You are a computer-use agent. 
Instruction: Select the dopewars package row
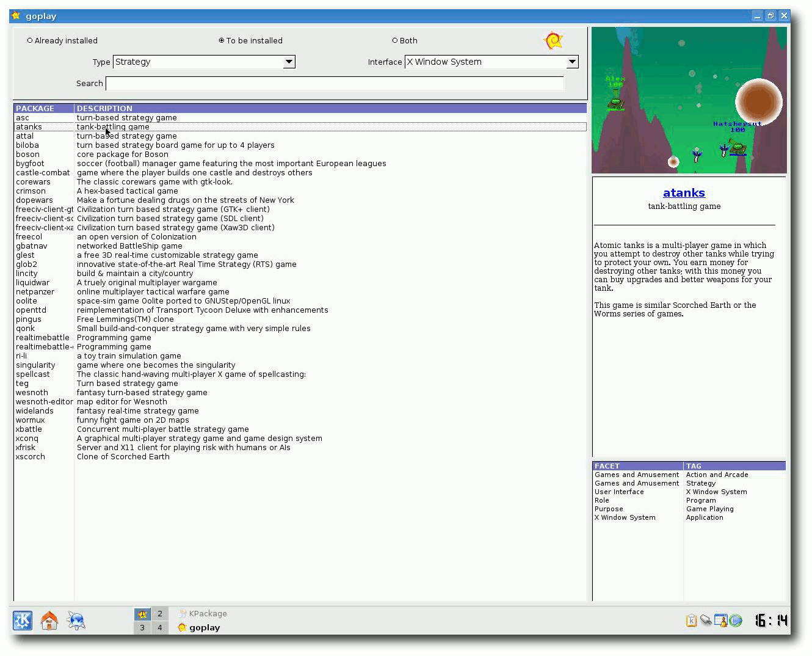click(x=300, y=200)
